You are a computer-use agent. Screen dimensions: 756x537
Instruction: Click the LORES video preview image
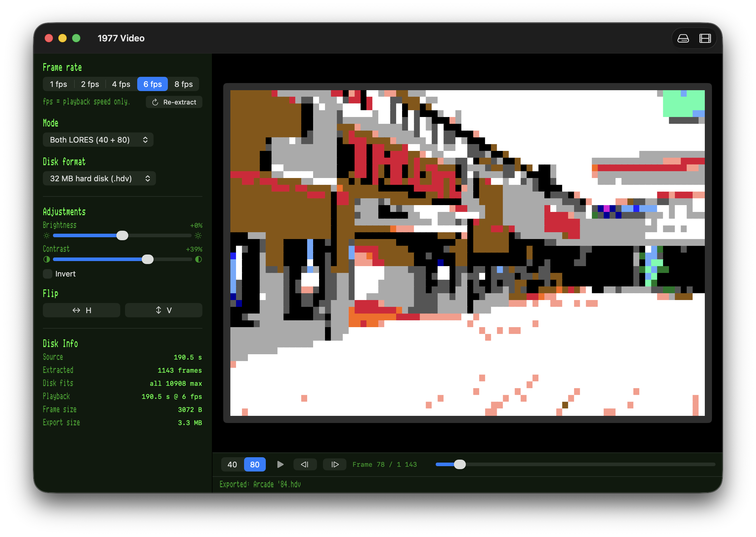tap(467, 253)
